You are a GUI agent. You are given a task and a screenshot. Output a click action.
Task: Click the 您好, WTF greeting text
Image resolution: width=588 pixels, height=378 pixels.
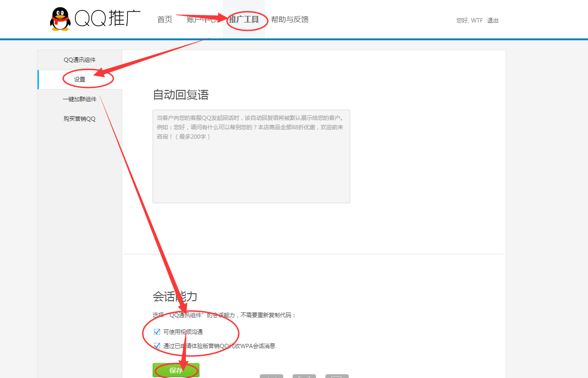(470, 21)
